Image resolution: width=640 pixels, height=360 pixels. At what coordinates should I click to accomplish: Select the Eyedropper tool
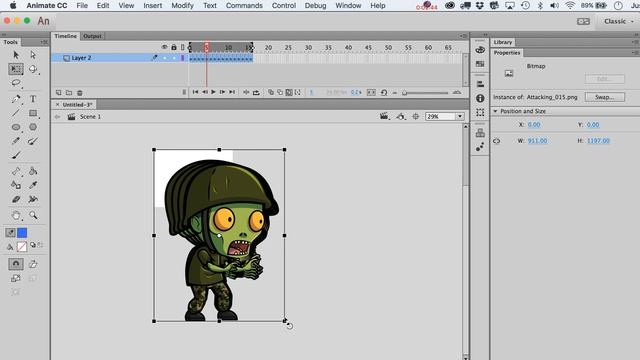(33, 185)
